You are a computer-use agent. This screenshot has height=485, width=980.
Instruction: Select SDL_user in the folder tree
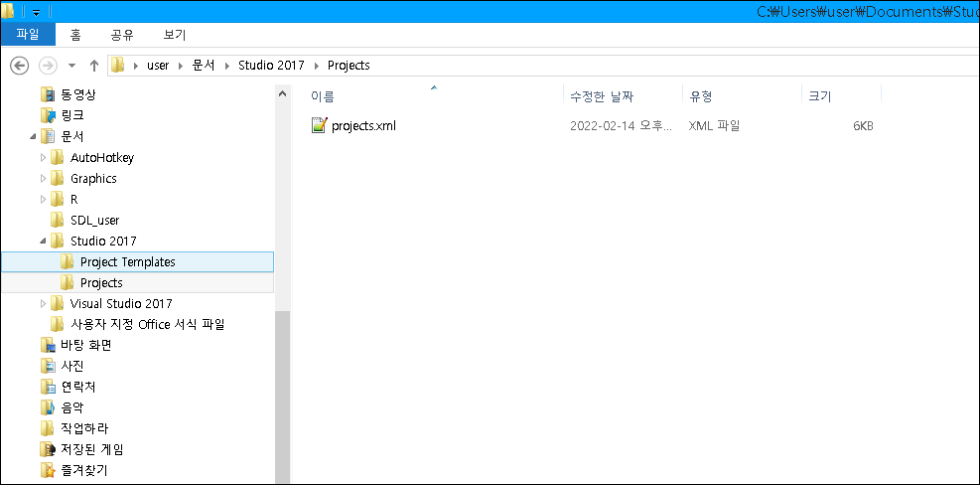coord(95,221)
